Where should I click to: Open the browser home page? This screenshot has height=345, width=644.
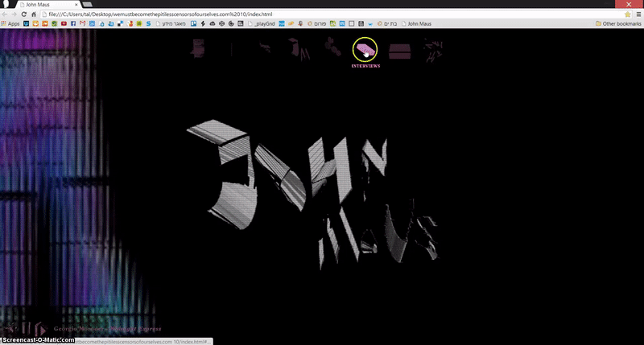34,14
